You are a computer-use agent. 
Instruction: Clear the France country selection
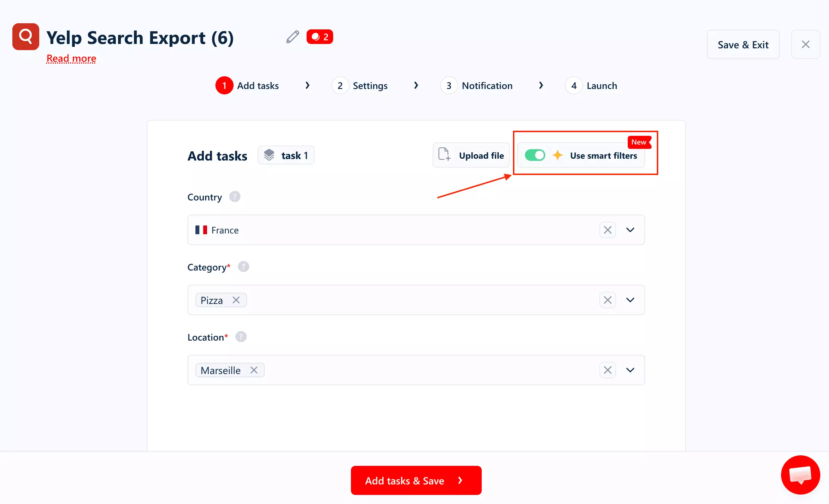(x=608, y=230)
